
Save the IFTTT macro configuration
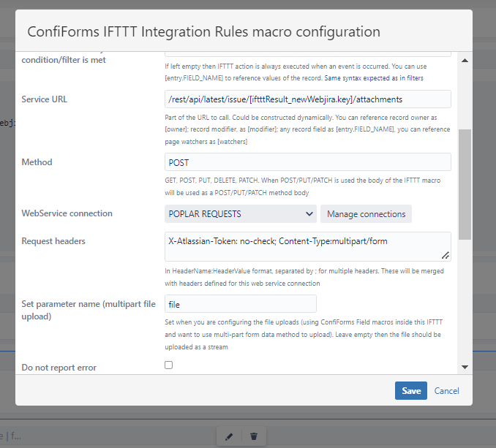(x=411, y=391)
